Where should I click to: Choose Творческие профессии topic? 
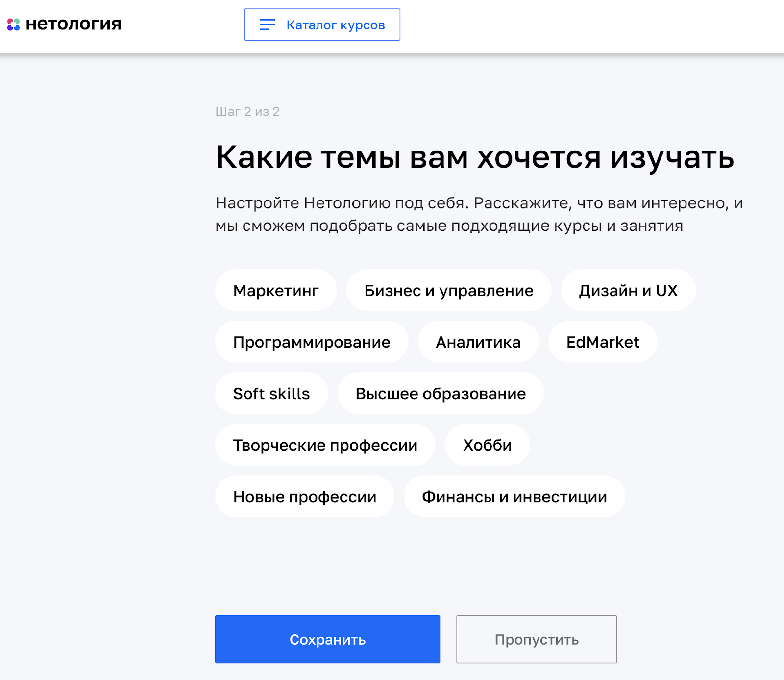click(x=325, y=445)
